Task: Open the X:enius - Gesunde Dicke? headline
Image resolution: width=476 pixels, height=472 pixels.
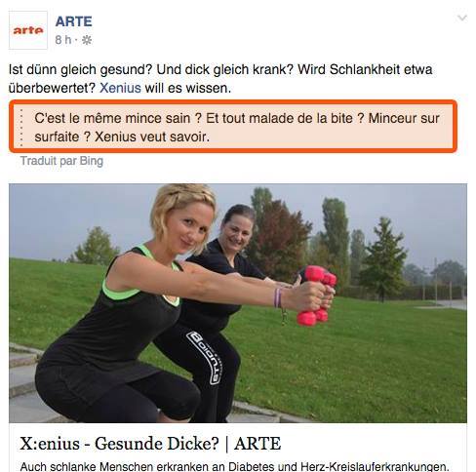Action: point(150,444)
